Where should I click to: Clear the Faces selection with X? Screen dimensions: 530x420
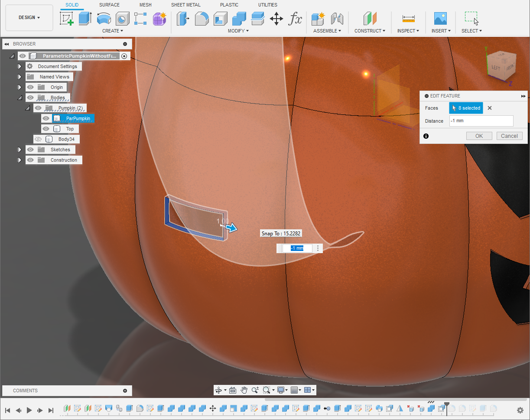tap(490, 108)
